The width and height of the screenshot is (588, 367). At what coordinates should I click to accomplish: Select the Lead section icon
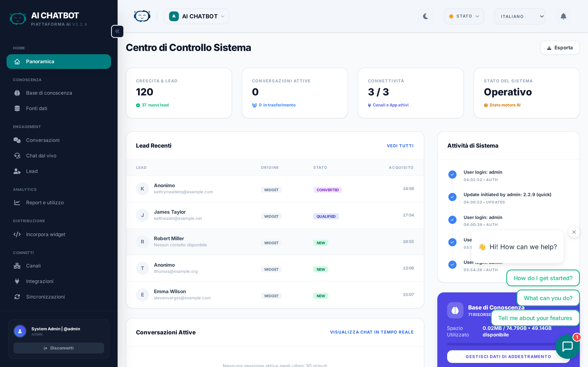pyautogui.click(x=17, y=171)
